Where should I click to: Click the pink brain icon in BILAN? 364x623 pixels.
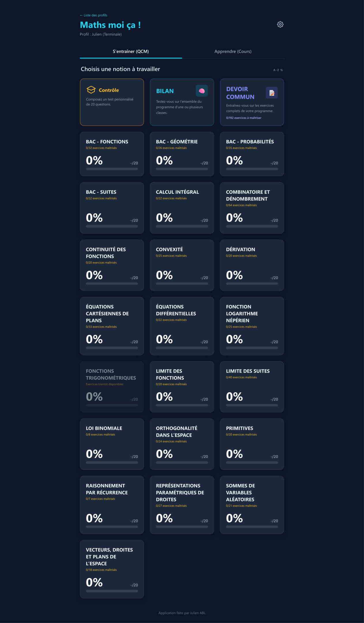pyautogui.click(x=202, y=91)
